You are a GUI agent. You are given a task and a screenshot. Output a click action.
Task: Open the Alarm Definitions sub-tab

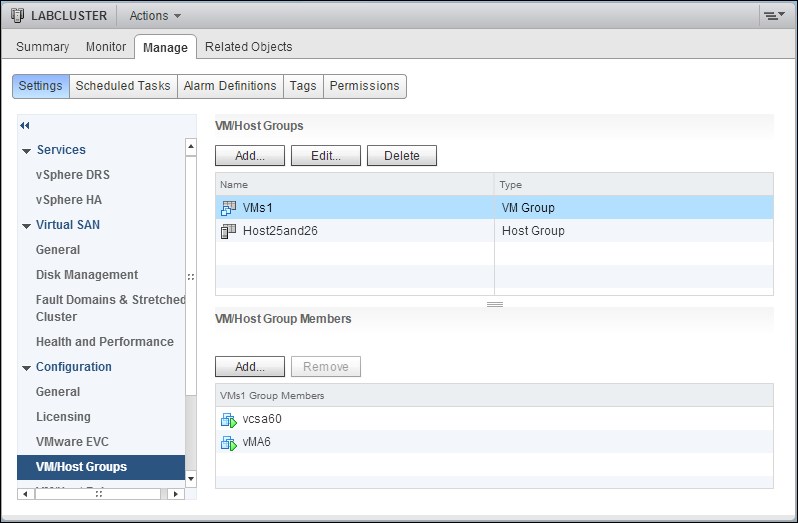[x=230, y=86]
